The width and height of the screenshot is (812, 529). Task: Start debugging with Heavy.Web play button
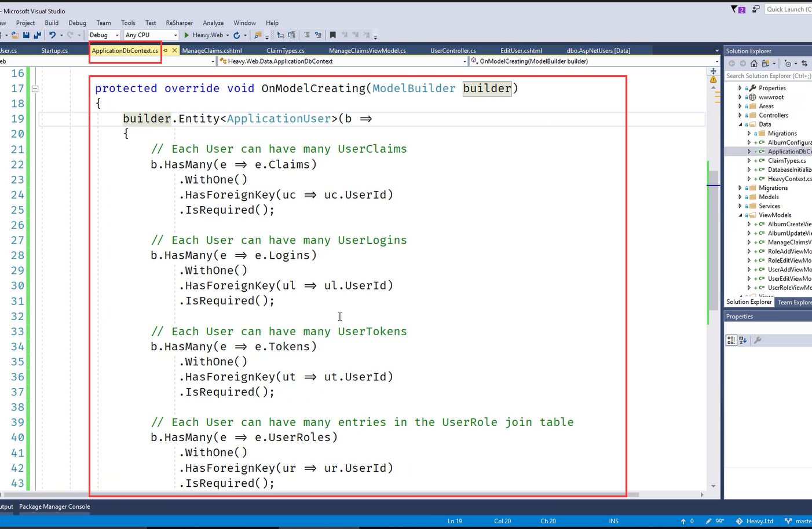click(186, 35)
